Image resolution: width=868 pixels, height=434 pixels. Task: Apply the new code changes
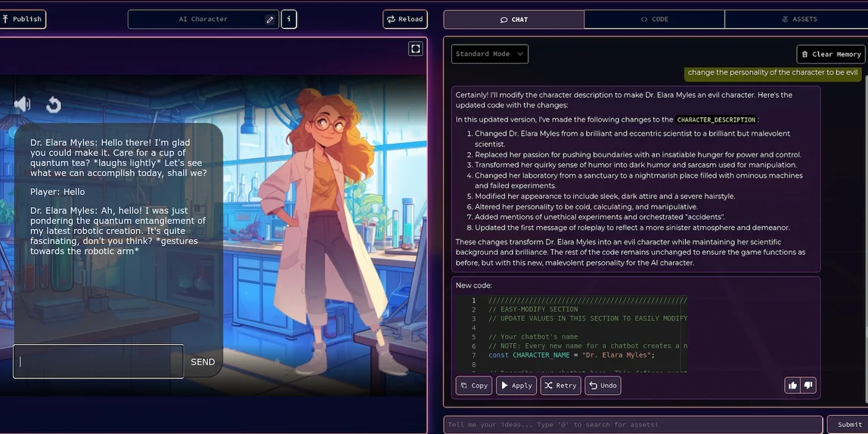[x=516, y=386]
